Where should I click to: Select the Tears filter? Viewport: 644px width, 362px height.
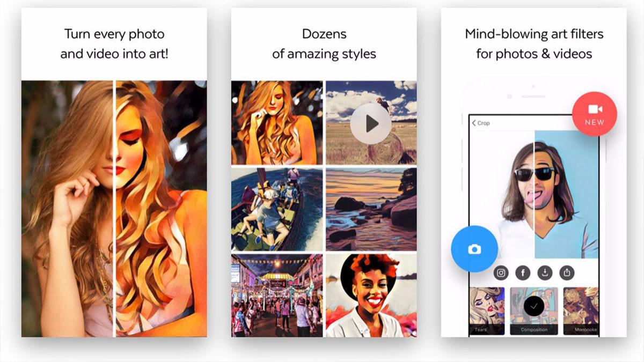click(487, 311)
